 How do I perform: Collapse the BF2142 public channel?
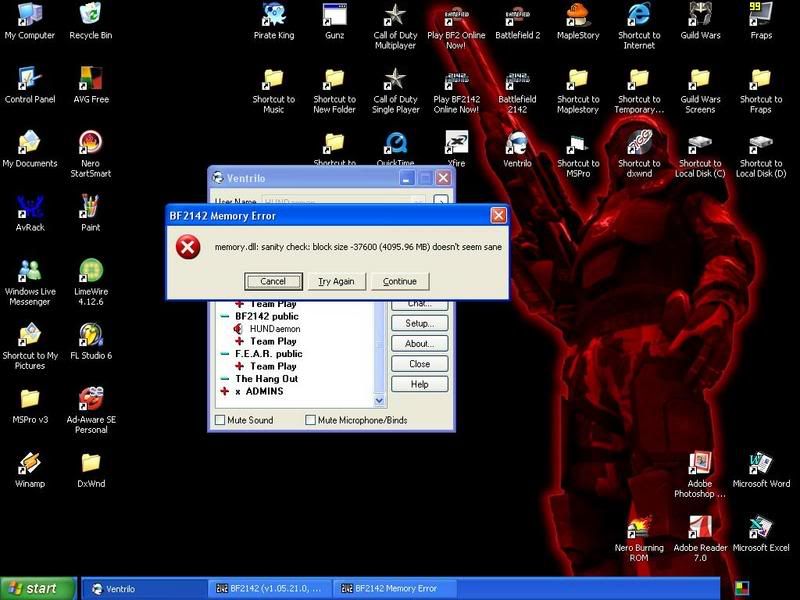[224, 316]
